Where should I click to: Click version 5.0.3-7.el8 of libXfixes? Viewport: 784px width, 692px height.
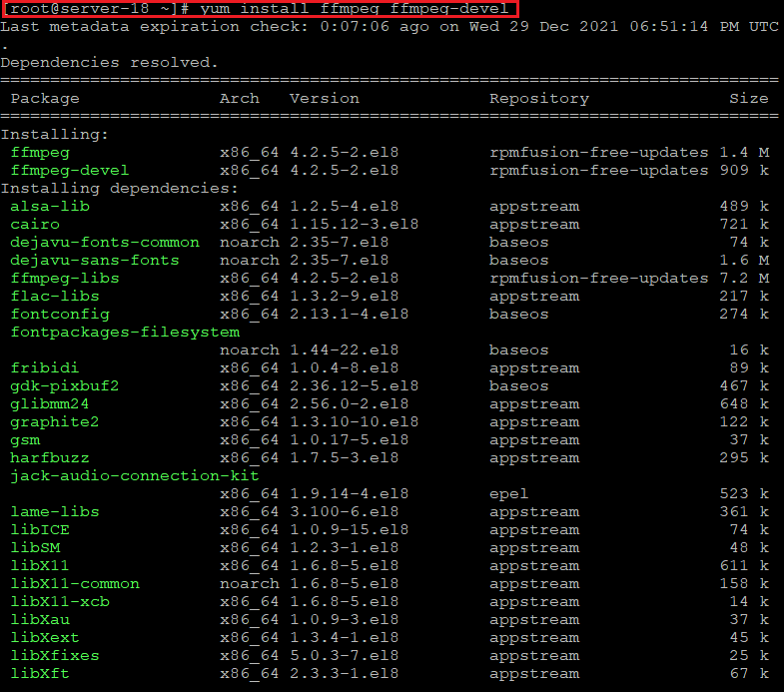(345, 656)
